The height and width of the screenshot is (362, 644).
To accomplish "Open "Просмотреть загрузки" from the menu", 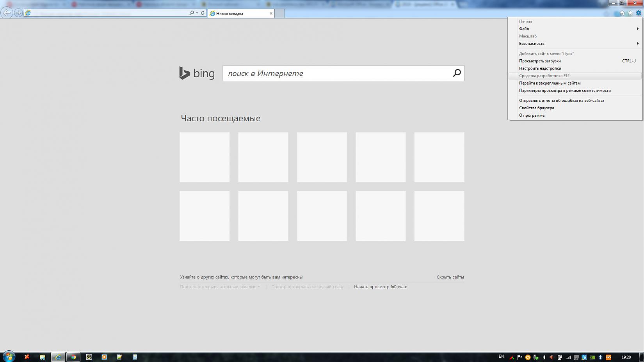I will point(575,61).
